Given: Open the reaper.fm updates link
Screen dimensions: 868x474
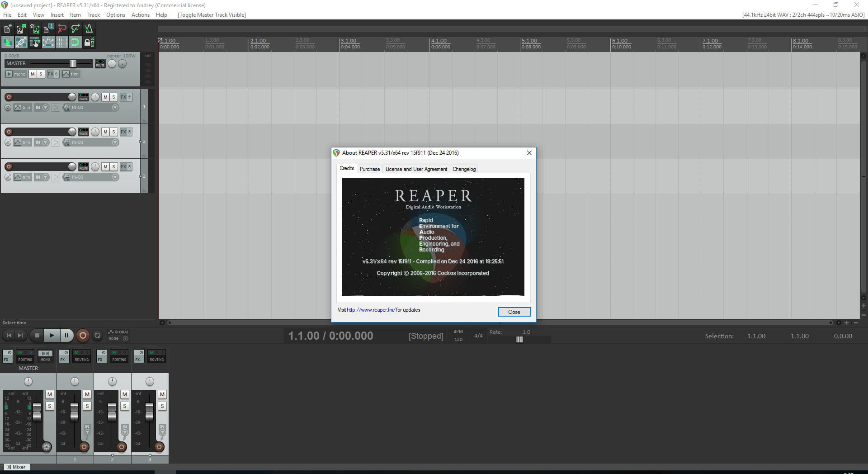Looking at the screenshot, I should click(371, 310).
